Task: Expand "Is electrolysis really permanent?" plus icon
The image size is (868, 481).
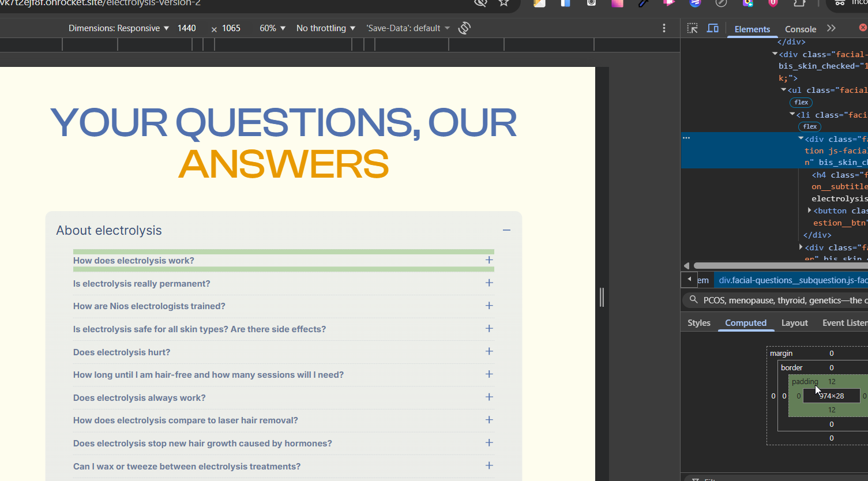Action: pyautogui.click(x=489, y=283)
